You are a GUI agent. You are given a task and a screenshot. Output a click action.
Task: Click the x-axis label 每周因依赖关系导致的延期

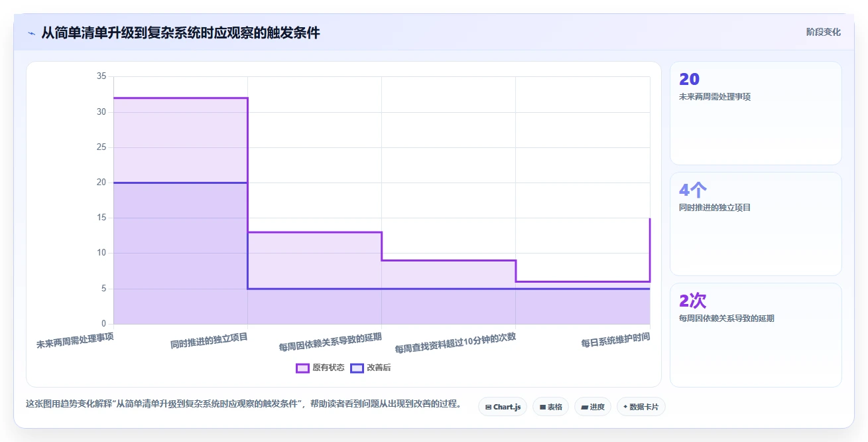point(330,342)
